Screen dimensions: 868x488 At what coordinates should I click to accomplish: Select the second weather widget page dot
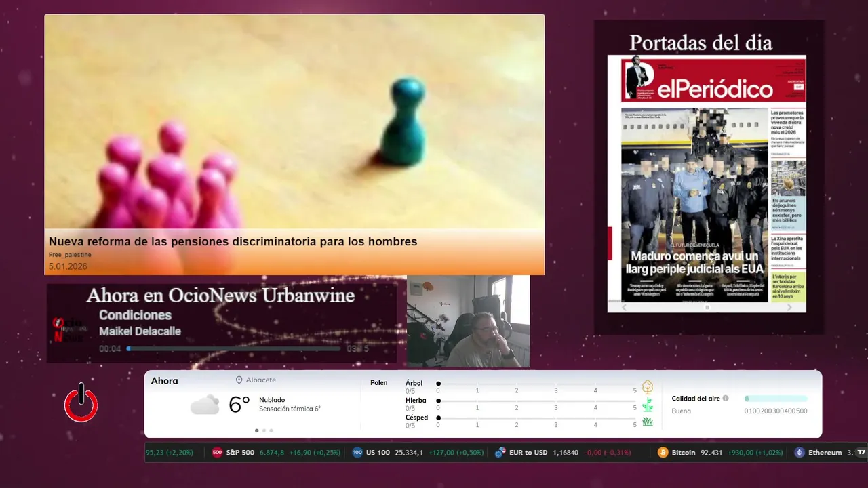point(264,430)
